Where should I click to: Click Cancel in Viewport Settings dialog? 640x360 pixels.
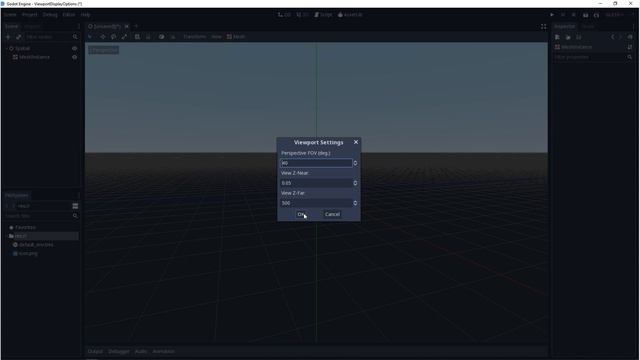point(332,214)
